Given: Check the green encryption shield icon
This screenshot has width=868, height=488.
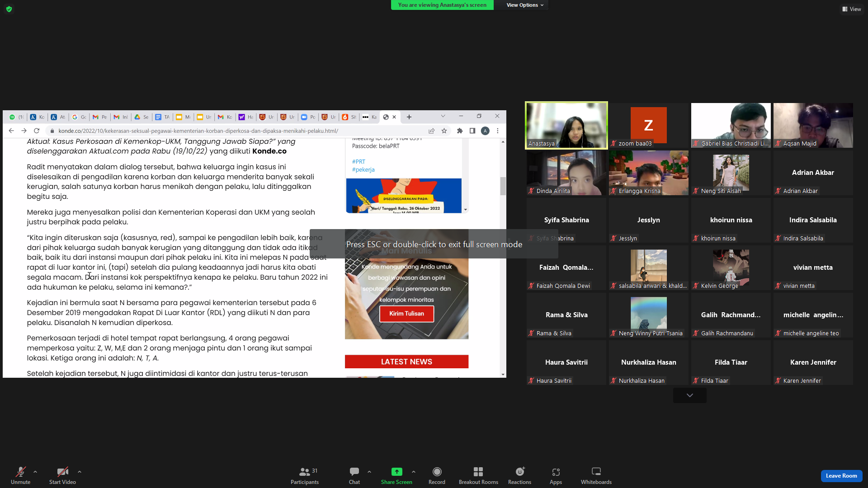Looking at the screenshot, I should point(9,9).
